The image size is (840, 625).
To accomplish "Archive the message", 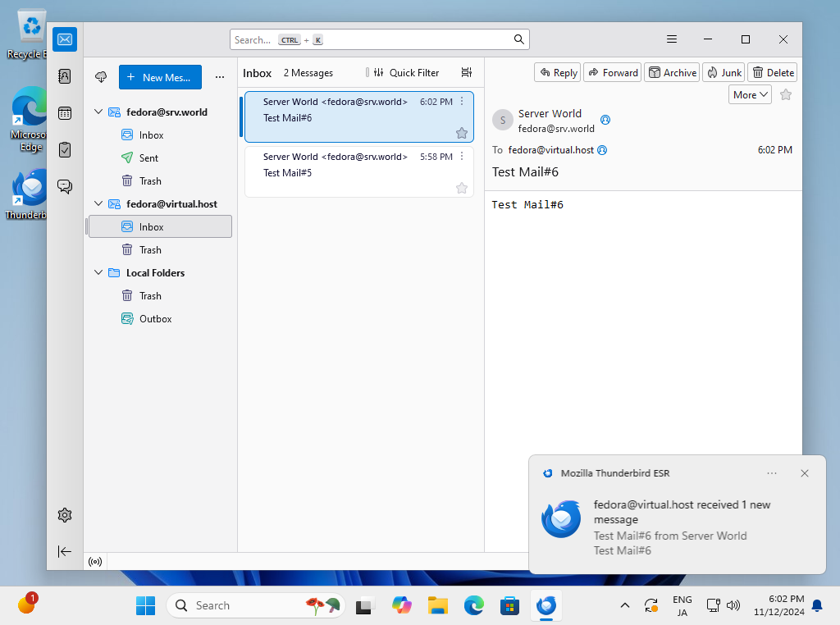I will 672,72.
